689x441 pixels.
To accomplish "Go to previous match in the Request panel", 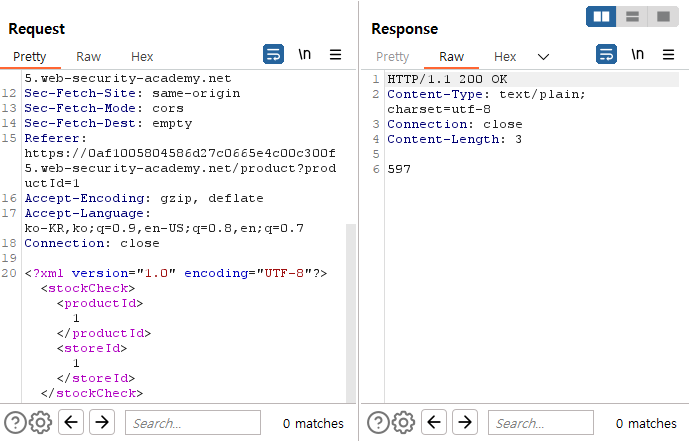I will tap(71, 423).
